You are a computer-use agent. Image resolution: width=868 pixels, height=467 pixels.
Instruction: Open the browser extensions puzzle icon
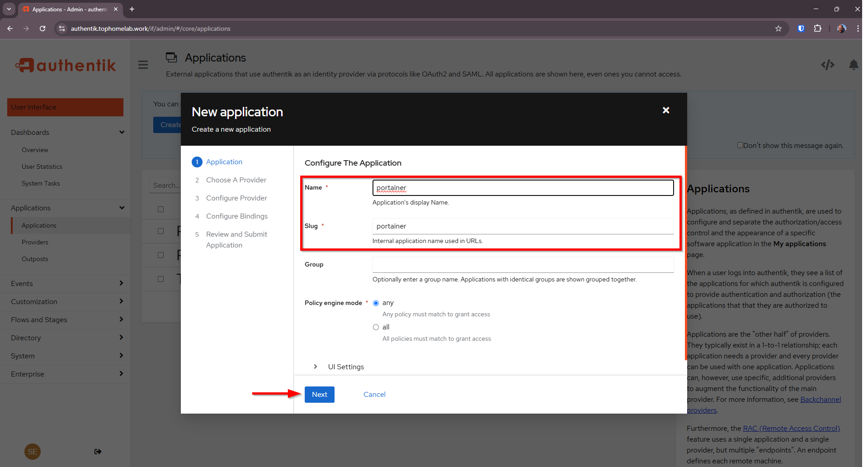coord(817,29)
